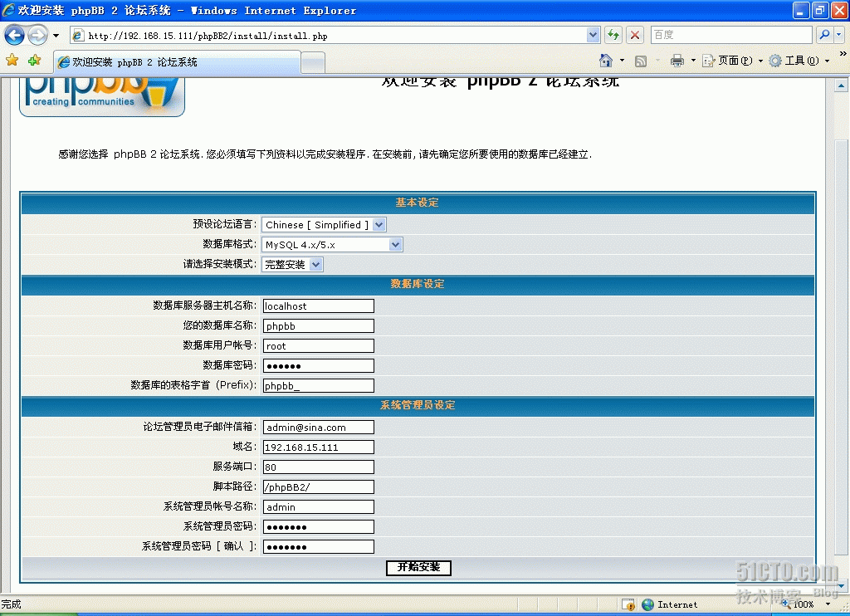Open the recent pages dropdown beside Forward
Screen dimensions: 850x616
pyautogui.click(x=56, y=36)
